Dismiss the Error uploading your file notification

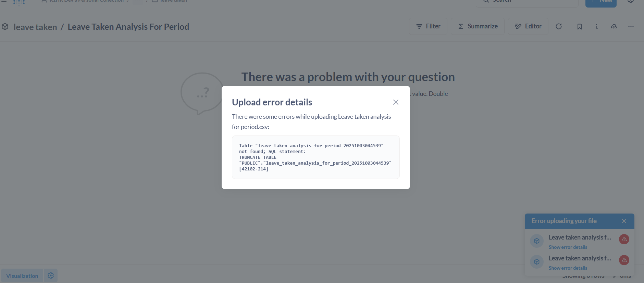[x=624, y=221]
